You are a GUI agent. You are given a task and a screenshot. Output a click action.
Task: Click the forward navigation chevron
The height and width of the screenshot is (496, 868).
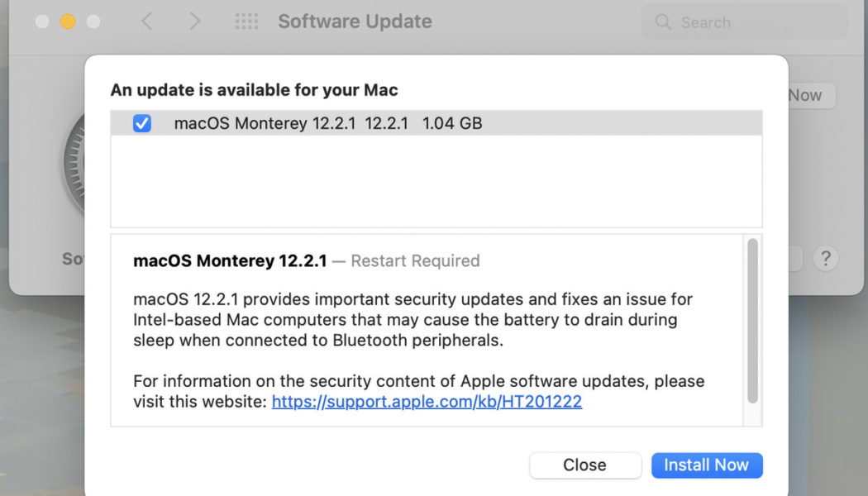coord(196,21)
